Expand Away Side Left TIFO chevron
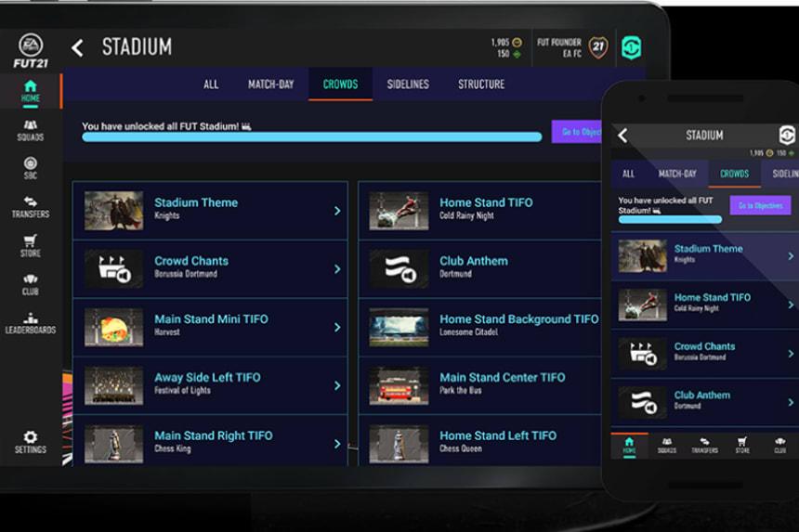 pyautogui.click(x=337, y=385)
